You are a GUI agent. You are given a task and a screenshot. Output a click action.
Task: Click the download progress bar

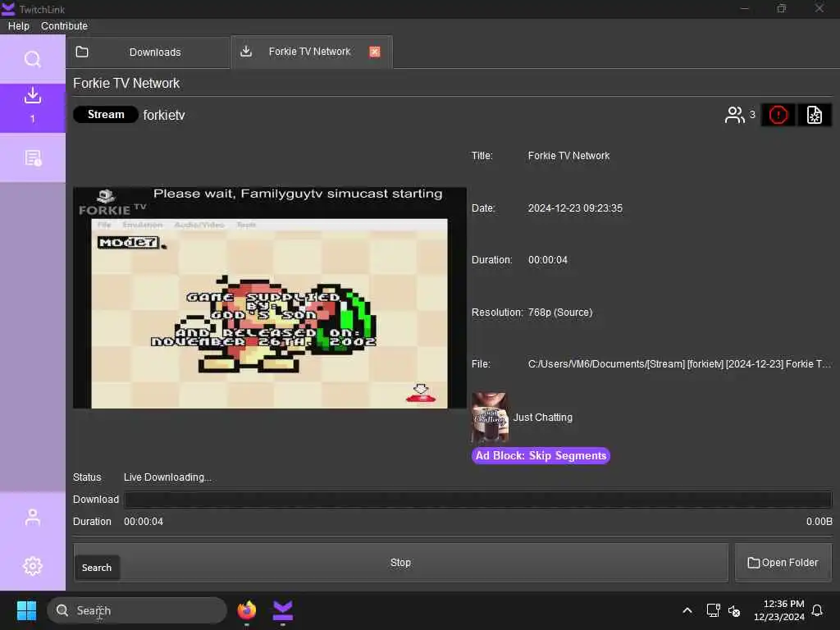pos(478,500)
